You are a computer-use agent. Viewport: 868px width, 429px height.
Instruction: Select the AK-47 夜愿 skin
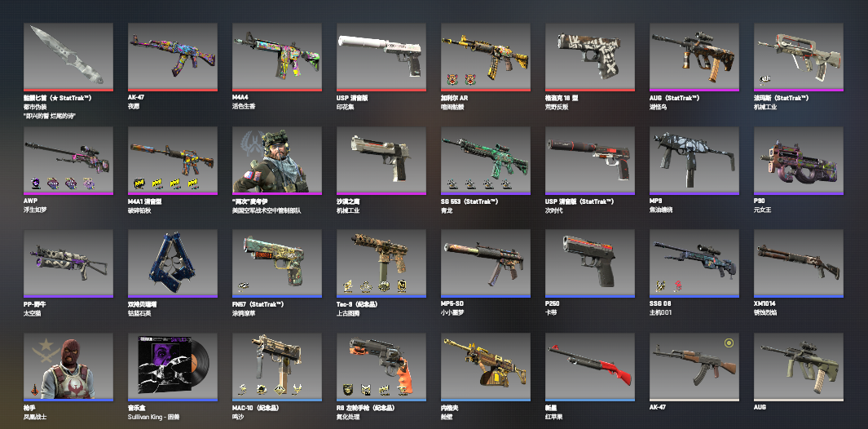[172, 57]
